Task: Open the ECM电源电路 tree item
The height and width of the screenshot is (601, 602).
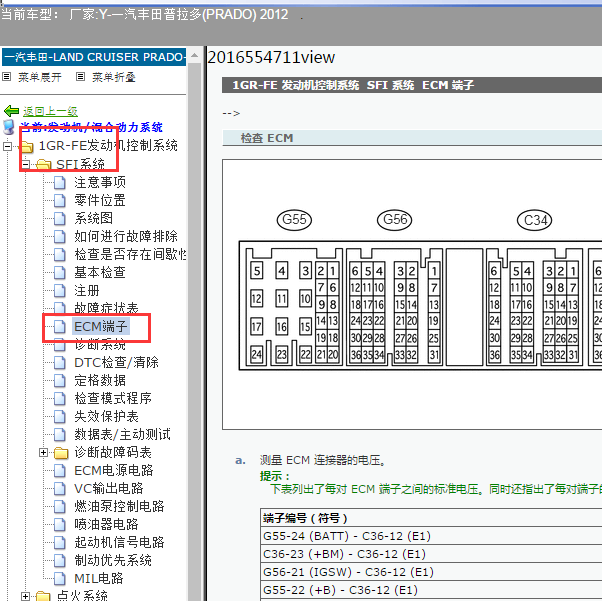Action: (114, 471)
